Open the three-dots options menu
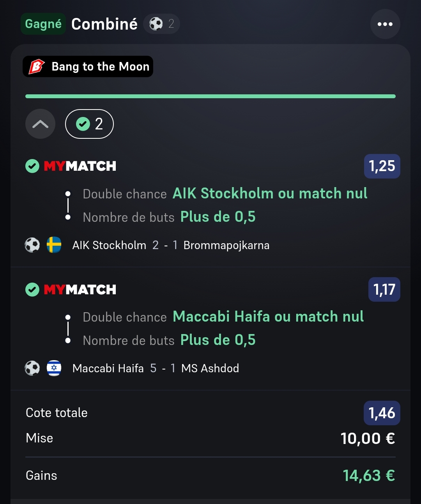 [385, 24]
